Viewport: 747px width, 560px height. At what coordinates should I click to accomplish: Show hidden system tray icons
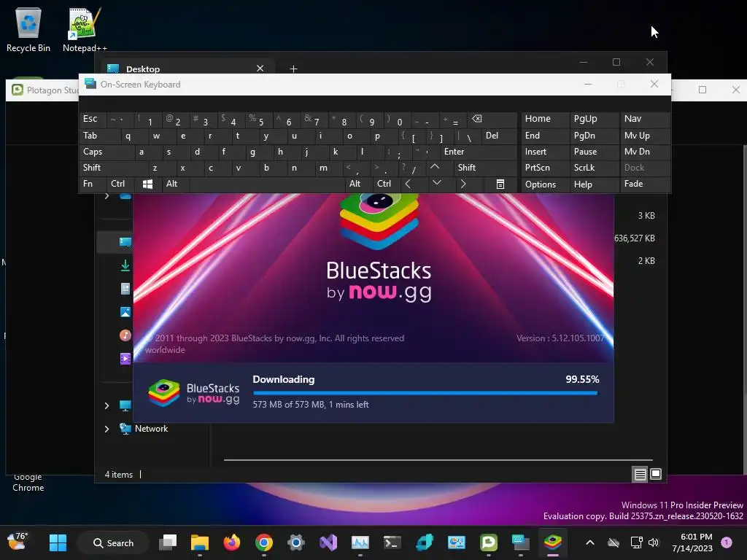tap(589, 542)
